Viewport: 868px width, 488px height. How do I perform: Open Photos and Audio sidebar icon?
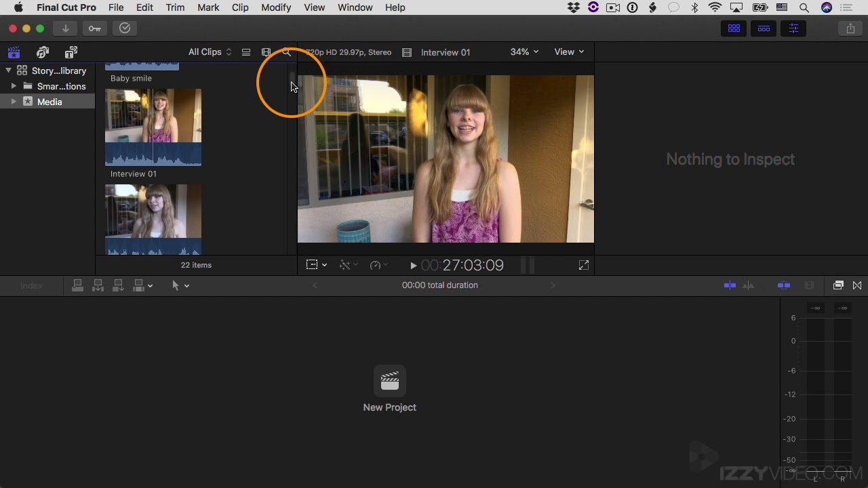[x=43, y=52]
